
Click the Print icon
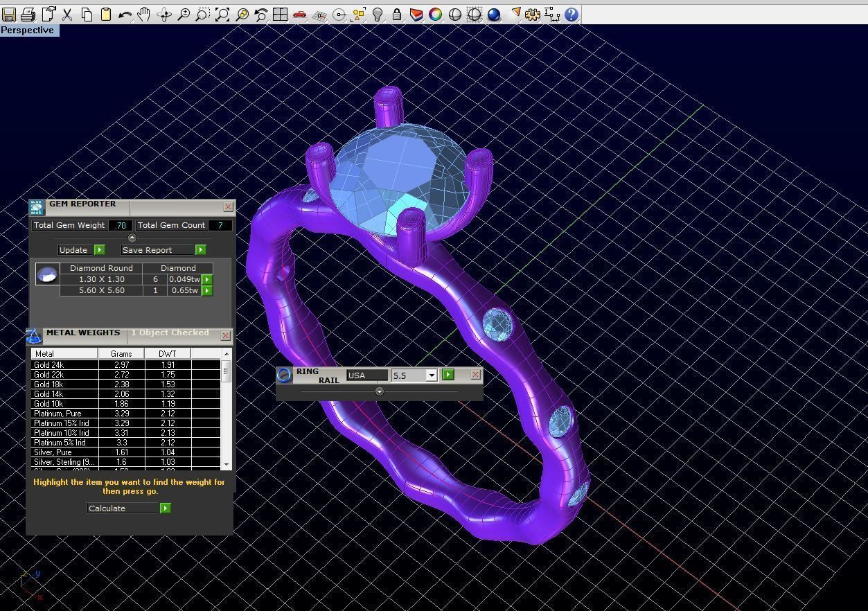point(28,14)
